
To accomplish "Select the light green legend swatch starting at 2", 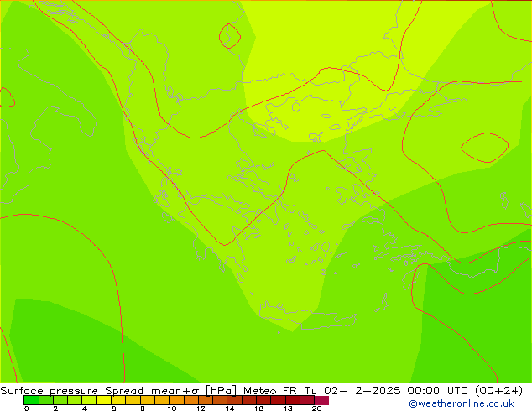I will pyautogui.click(x=60, y=400).
